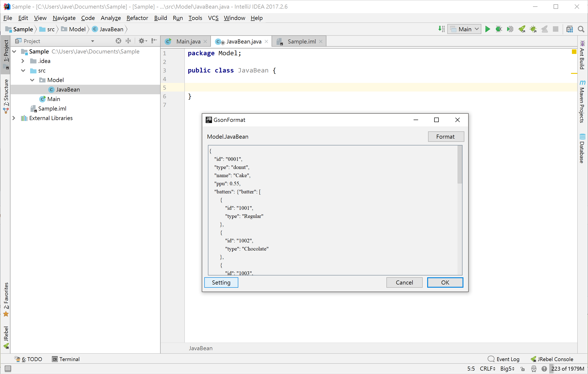Click the Run with JRebel rocket icon
Viewport: 588px width, 374px height.
point(522,29)
